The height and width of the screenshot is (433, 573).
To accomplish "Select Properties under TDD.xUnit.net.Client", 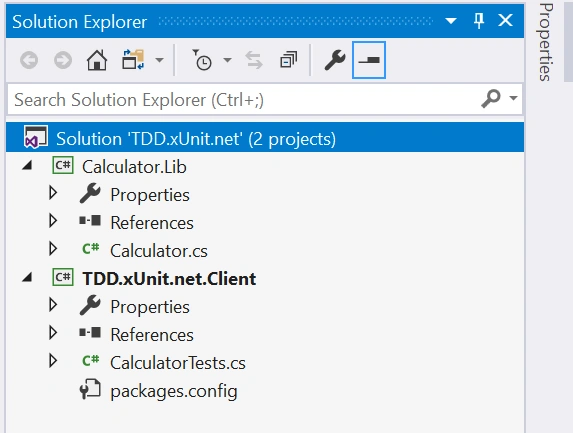I will (x=150, y=307).
